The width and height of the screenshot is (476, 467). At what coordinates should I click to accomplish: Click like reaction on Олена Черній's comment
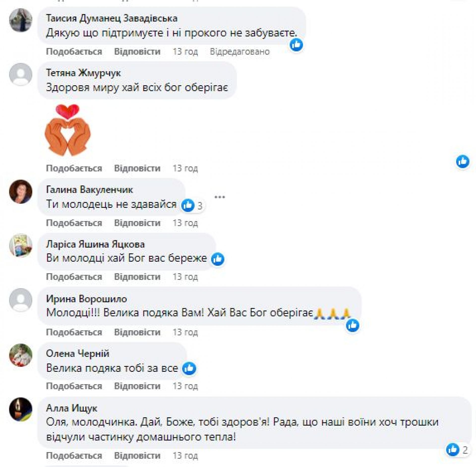(x=189, y=369)
